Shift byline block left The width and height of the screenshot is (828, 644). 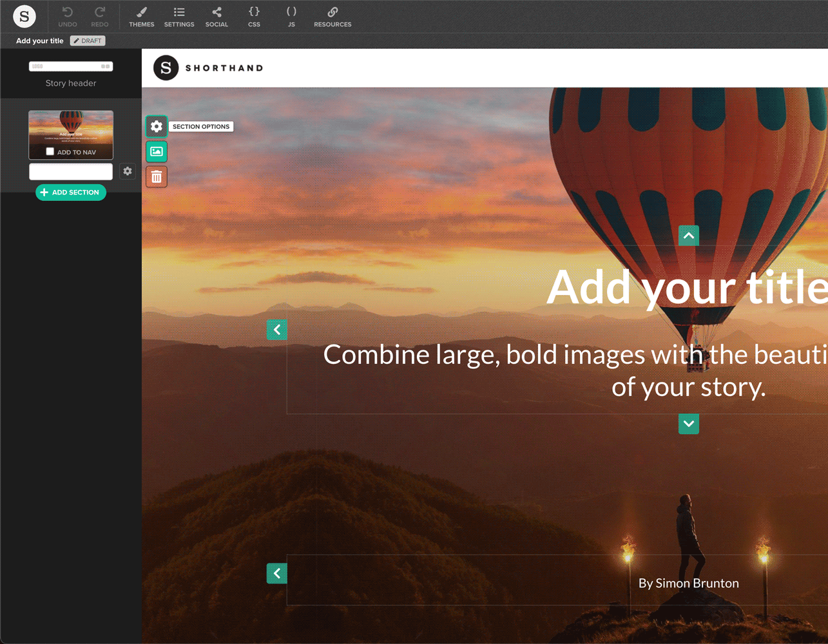(277, 573)
